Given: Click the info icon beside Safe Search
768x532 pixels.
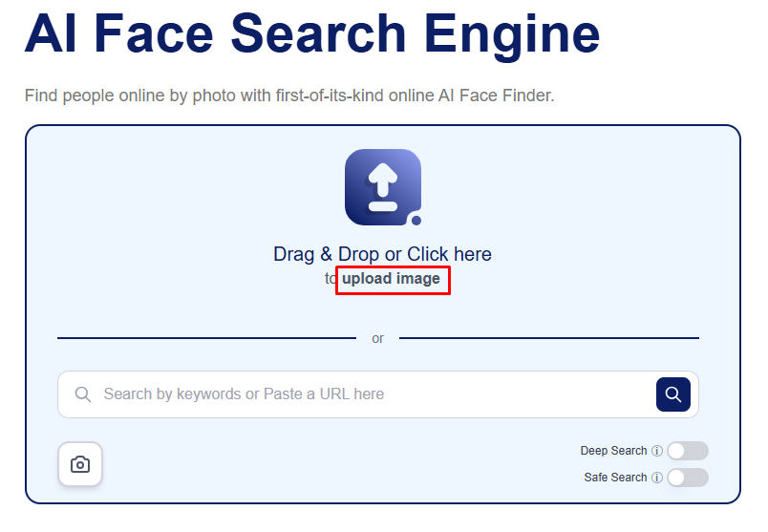Looking at the screenshot, I should click(x=657, y=478).
